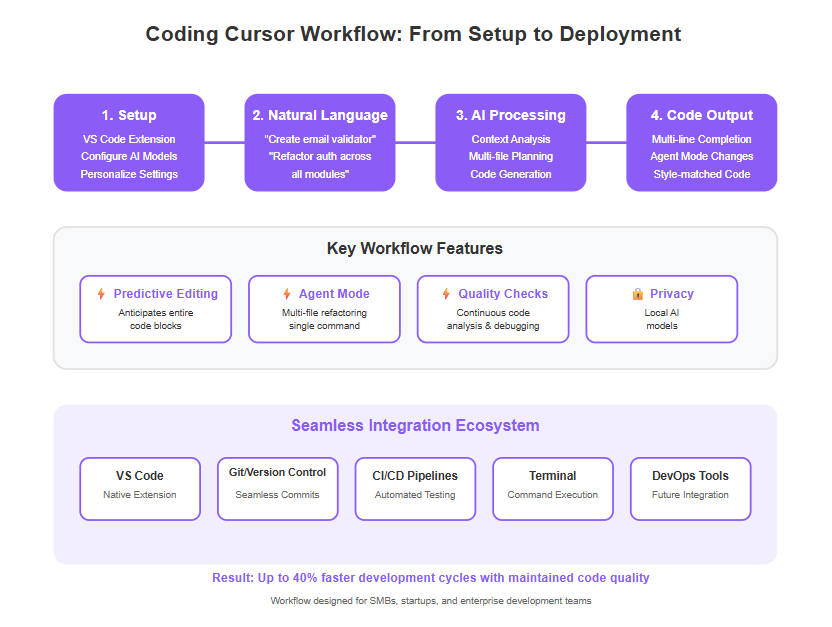Open the Agent Mode feature card

click(x=324, y=309)
